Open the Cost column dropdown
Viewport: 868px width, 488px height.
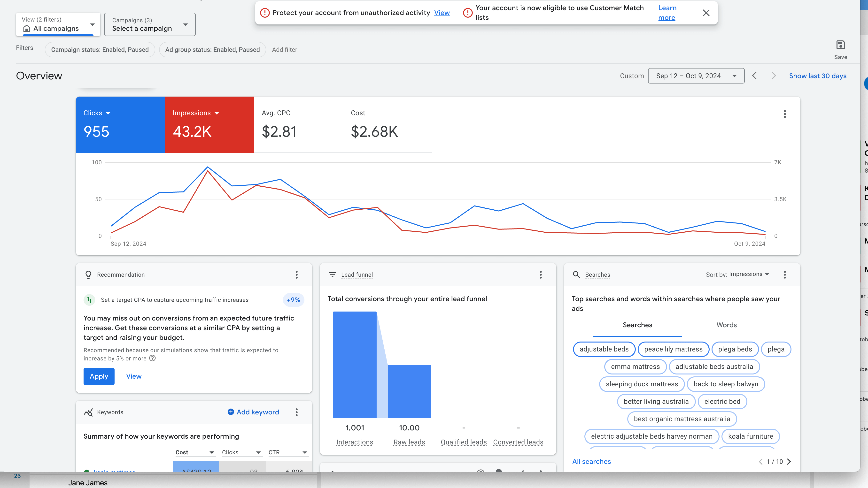click(196, 452)
